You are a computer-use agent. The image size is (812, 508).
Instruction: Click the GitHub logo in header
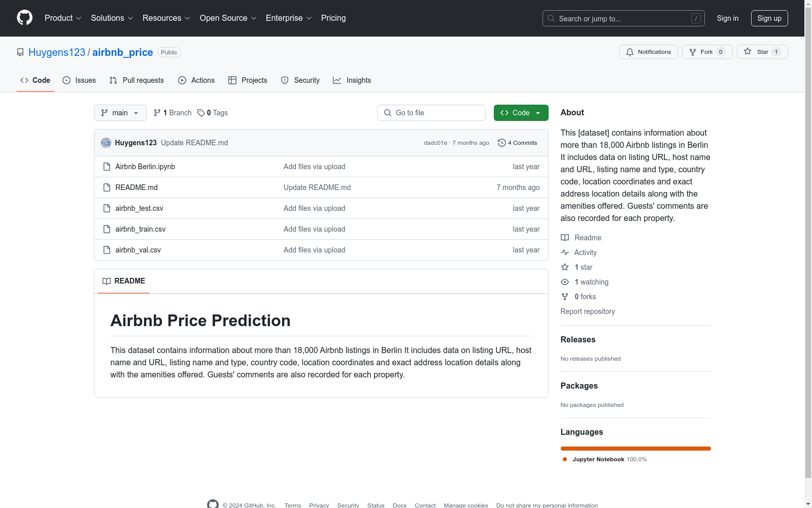24,18
